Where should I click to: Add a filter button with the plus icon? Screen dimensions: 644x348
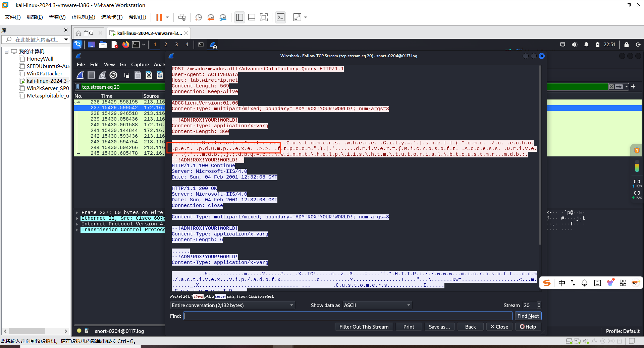point(633,86)
